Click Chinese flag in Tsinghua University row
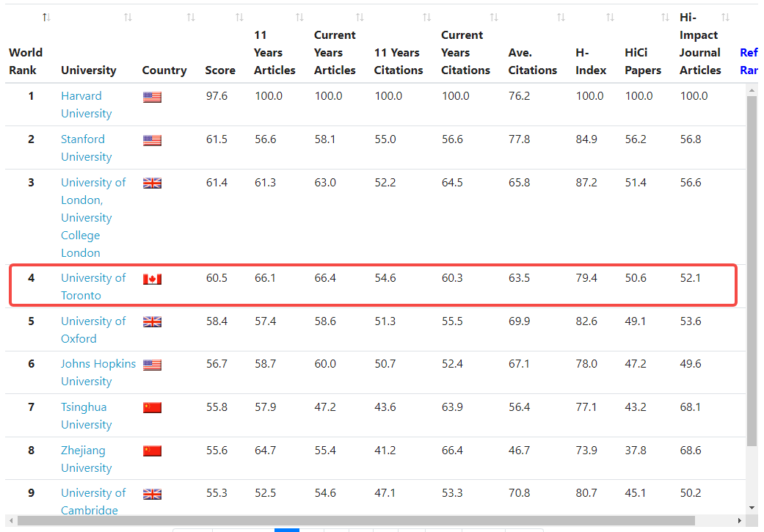 pyautogui.click(x=152, y=408)
